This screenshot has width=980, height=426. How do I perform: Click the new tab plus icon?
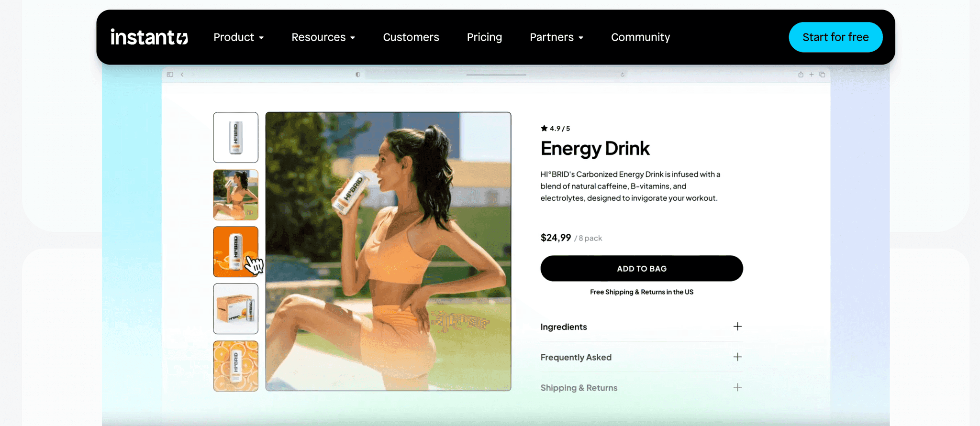(812, 75)
